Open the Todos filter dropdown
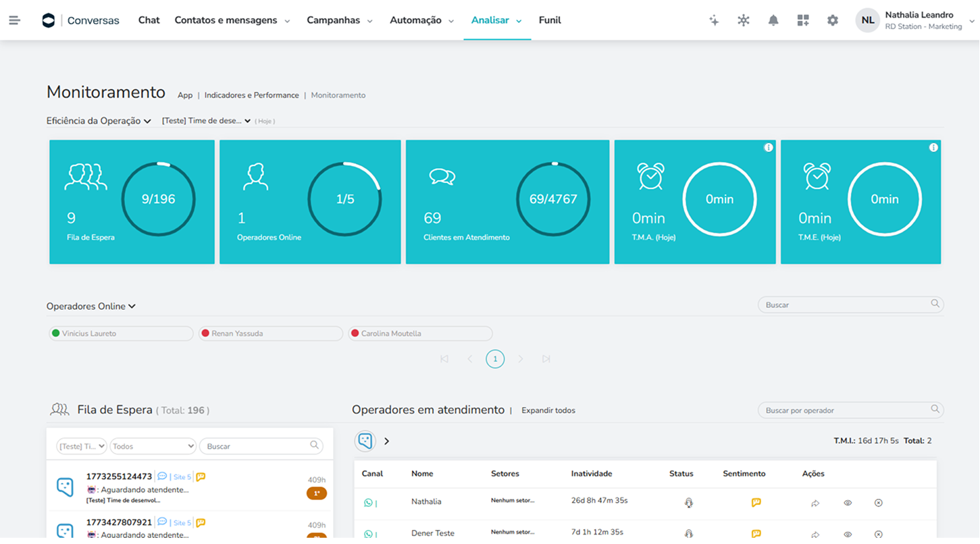 pos(153,446)
